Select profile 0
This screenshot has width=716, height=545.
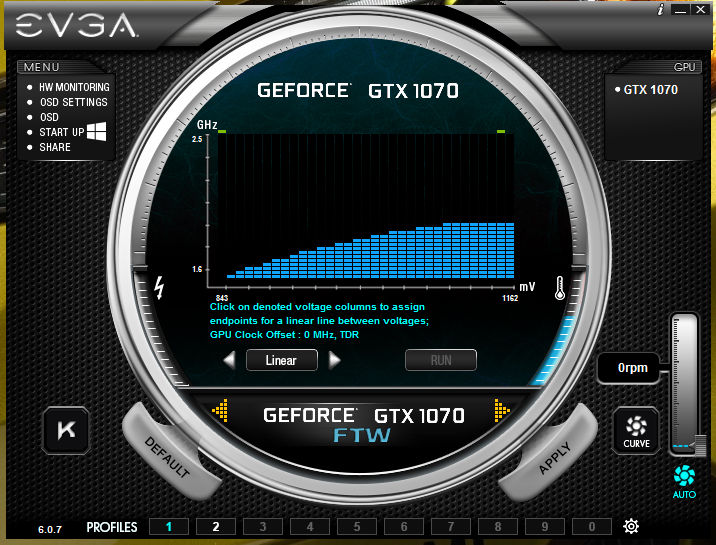[x=592, y=526]
